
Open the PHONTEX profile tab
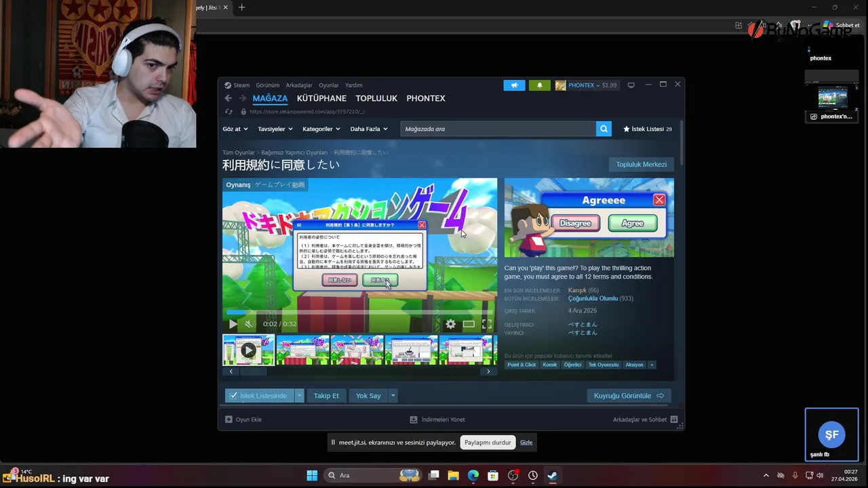[426, 98]
